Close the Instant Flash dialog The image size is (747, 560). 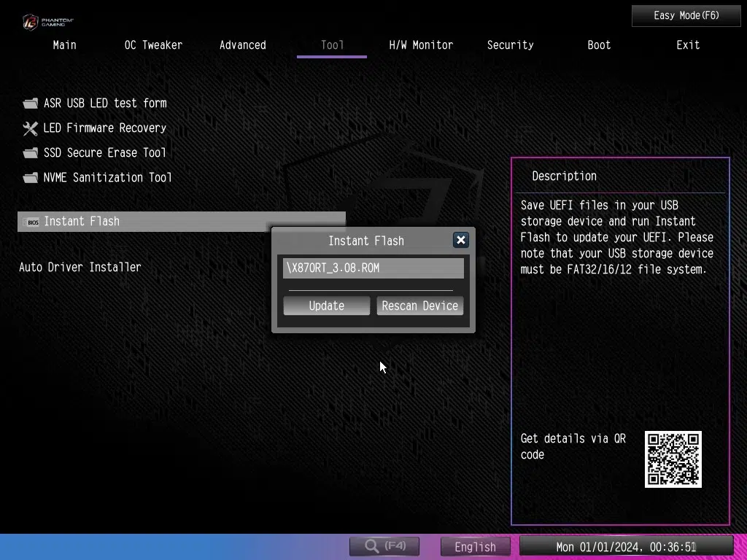460,240
